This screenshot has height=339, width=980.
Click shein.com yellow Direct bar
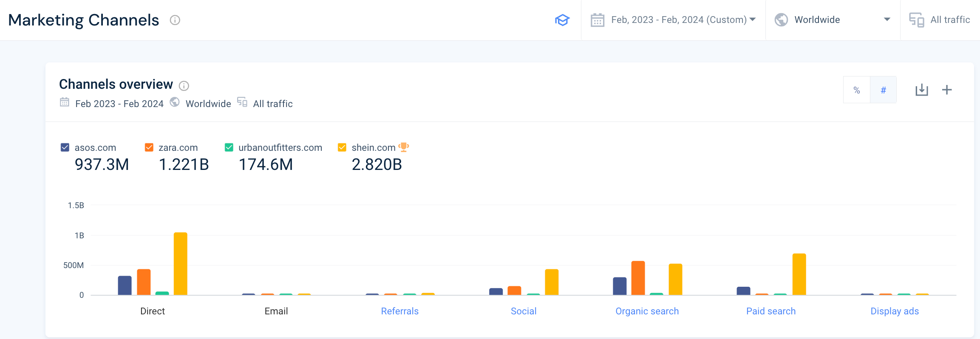tap(181, 264)
